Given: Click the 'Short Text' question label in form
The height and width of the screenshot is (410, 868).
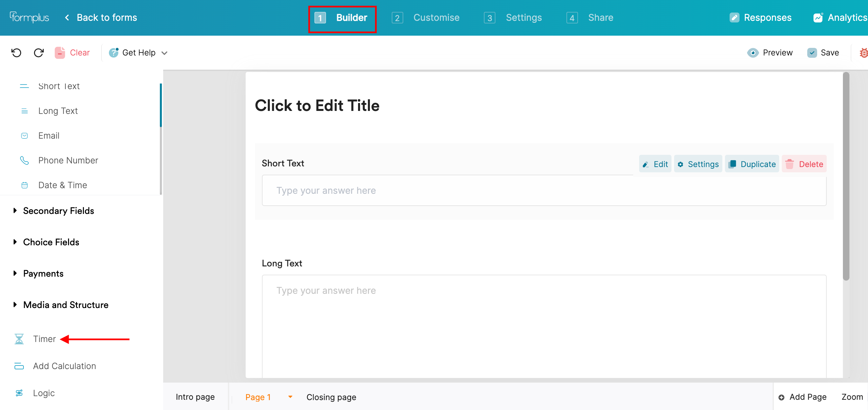Looking at the screenshot, I should pyautogui.click(x=283, y=163).
